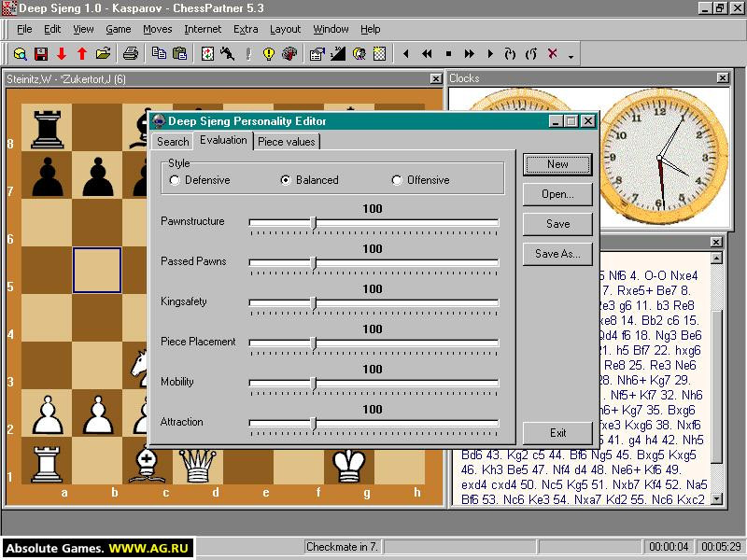Click the black-white level triangle icon
This screenshot has width=747, height=560.
(x=338, y=54)
